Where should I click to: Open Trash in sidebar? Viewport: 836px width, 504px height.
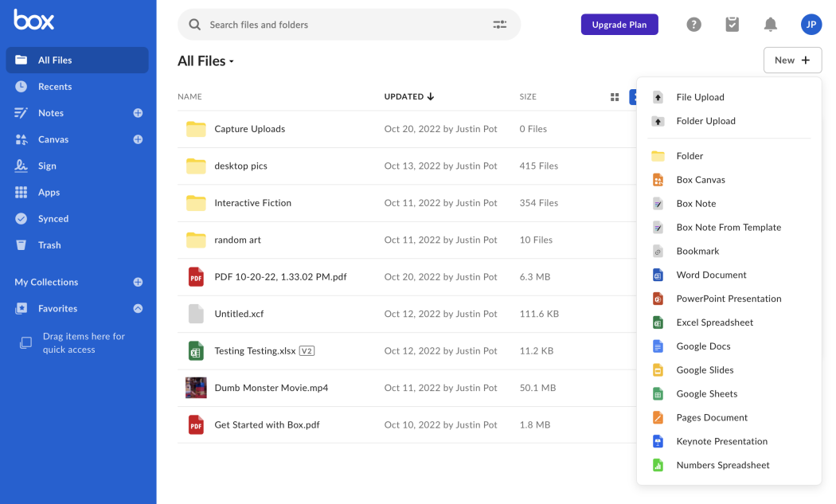[49, 245]
